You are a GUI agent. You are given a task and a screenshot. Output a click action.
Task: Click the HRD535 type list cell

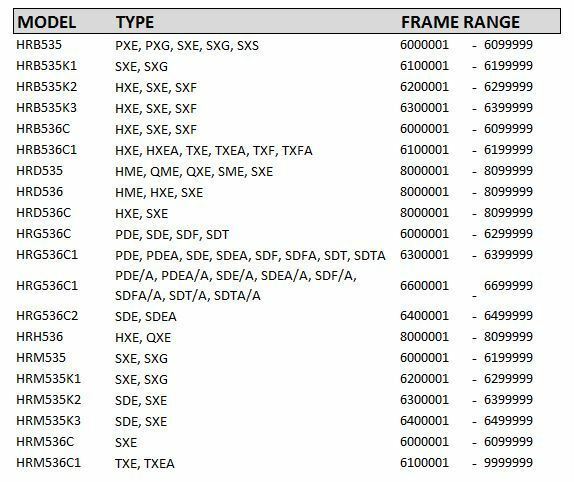coord(194,171)
